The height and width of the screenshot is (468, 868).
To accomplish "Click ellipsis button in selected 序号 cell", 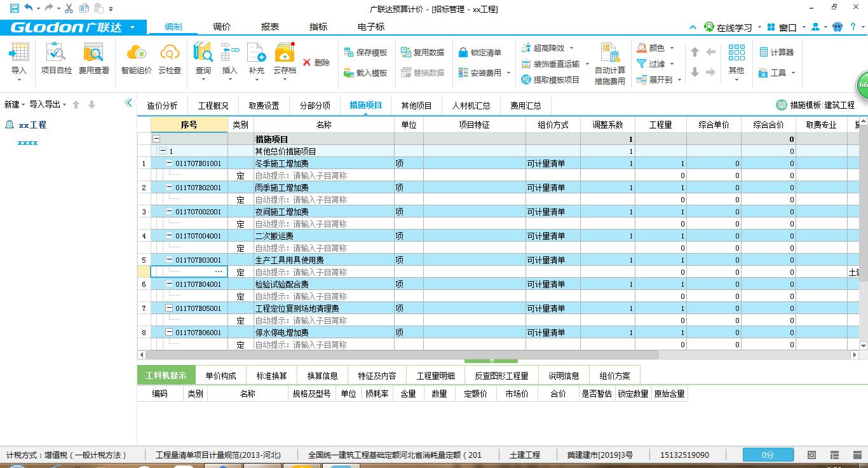I will pyautogui.click(x=219, y=272).
